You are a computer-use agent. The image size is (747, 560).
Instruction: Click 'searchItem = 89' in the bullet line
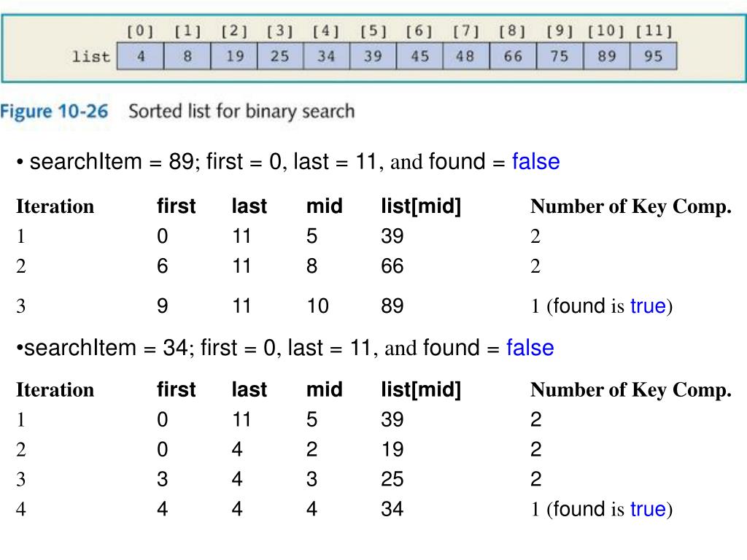(x=111, y=161)
